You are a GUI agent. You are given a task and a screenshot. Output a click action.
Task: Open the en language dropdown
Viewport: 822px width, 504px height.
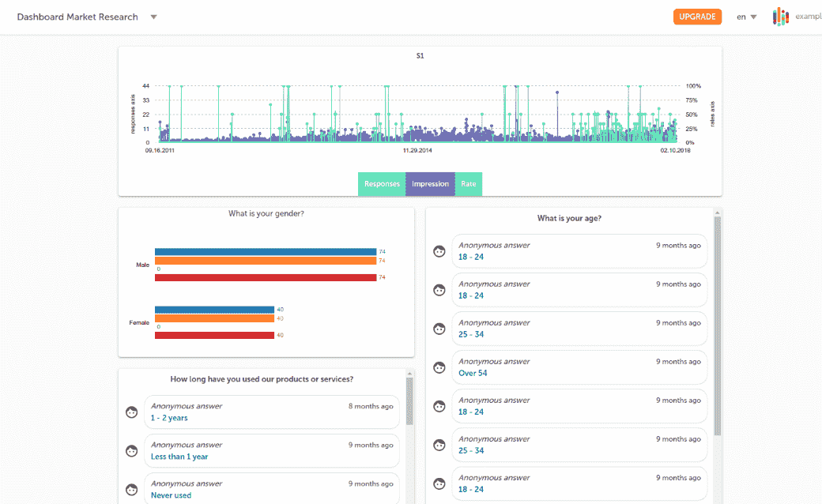(x=746, y=17)
